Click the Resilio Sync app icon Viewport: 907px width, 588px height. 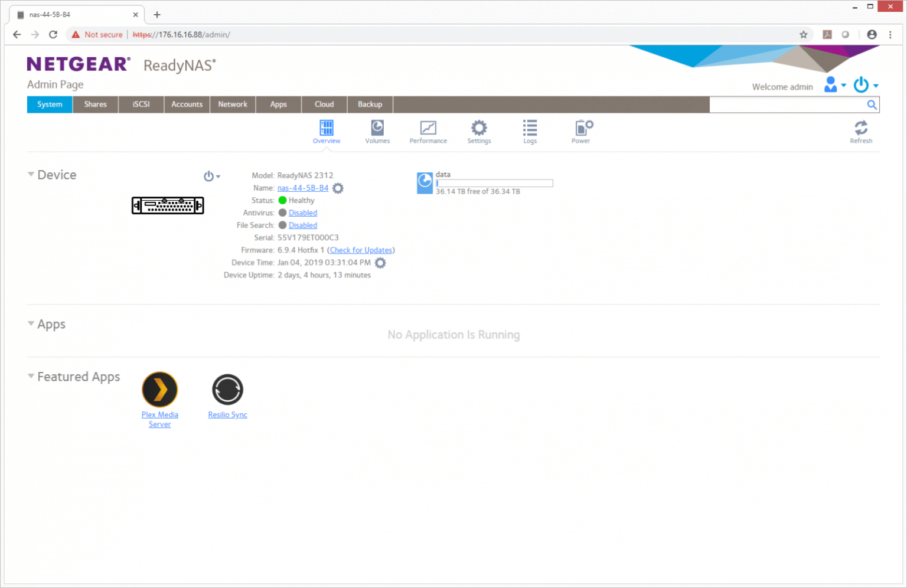[x=227, y=390]
